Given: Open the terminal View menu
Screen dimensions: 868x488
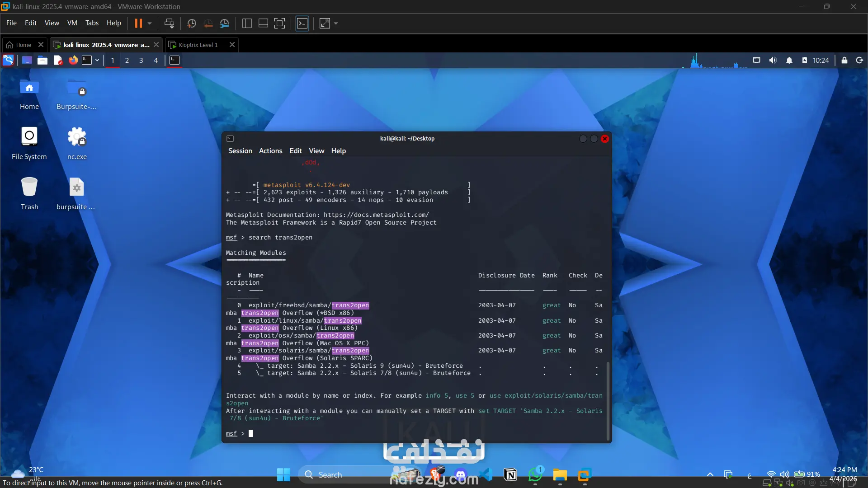Looking at the screenshot, I should pyautogui.click(x=316, y=151).
